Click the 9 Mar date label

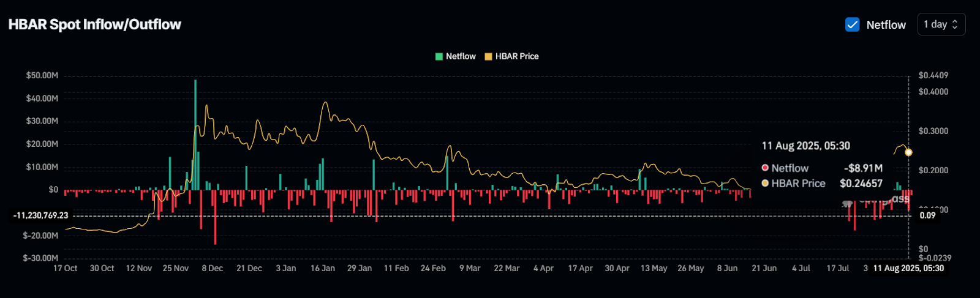click(x=470, y=269)
